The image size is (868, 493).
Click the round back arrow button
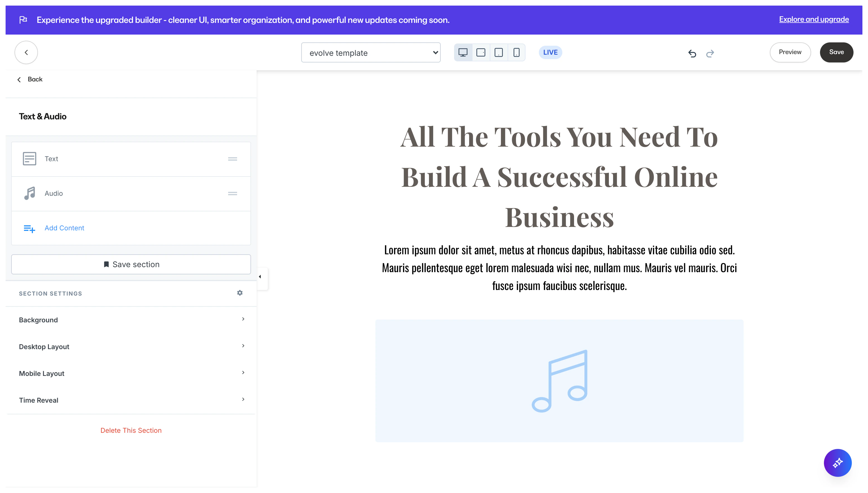26,52
